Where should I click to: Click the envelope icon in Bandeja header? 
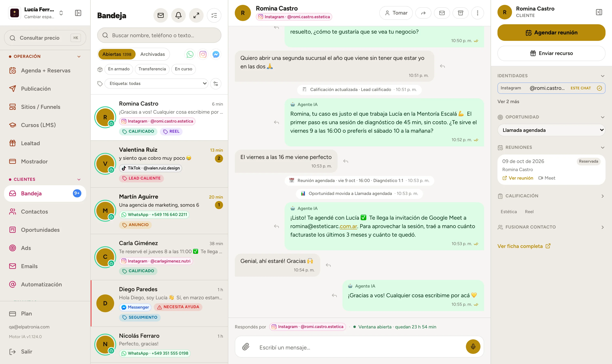pos(160,15)
